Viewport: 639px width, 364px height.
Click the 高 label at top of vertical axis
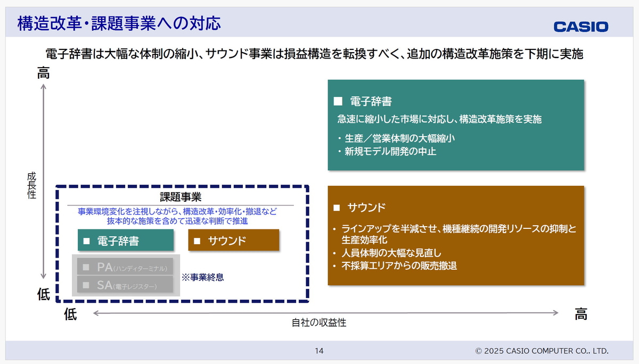coord(44,73)
